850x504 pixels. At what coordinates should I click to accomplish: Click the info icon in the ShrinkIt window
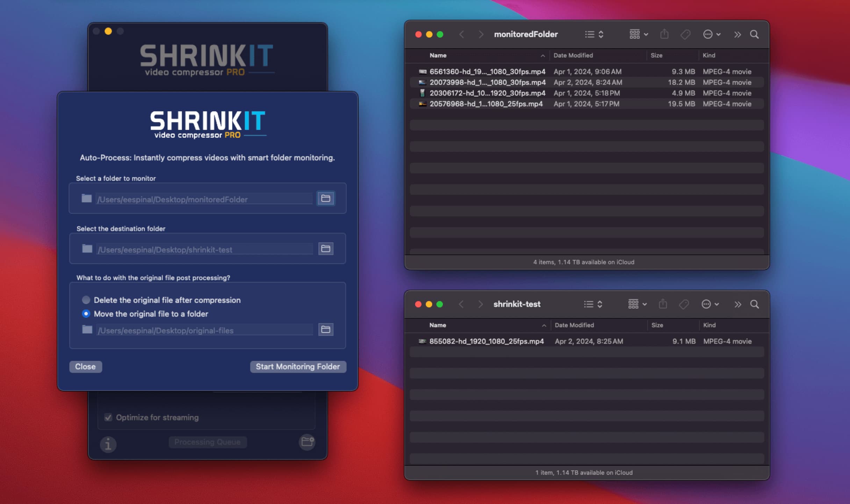pos(108,444)
